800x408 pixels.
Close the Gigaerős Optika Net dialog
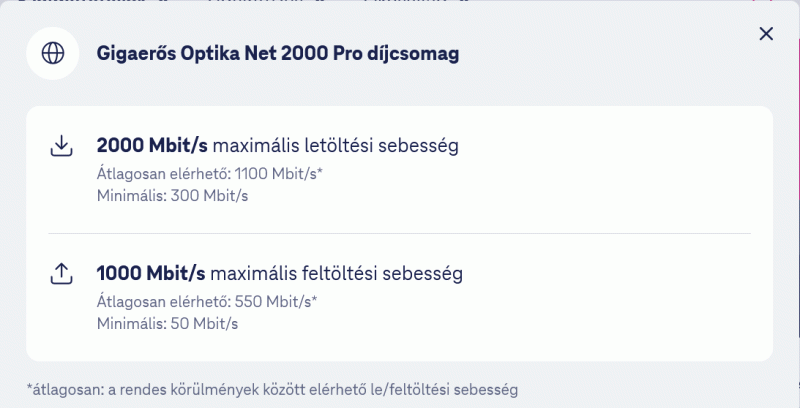766,34
